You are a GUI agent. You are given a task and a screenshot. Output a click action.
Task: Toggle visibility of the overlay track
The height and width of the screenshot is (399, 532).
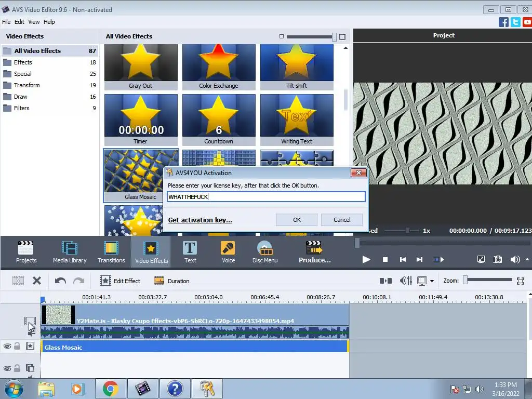[x=7, y=368]
